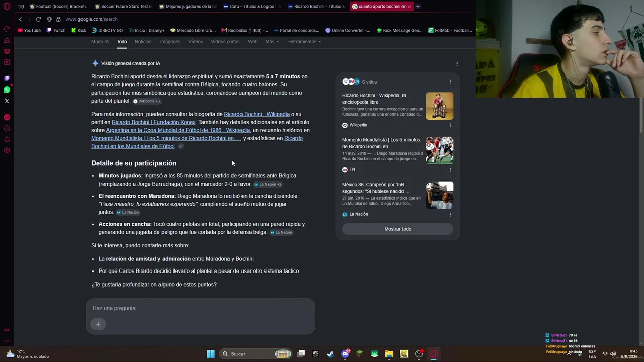Click the Haz una pregunta input field
Viewport: 644px width, 362px height.
click(x=200, y=308)
